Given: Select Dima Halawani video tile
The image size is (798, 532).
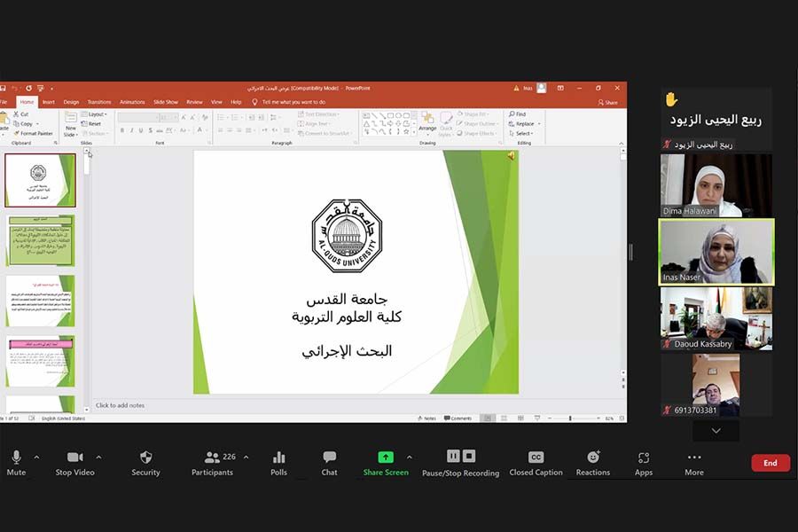Looking at the screenshot, I should (716, 185).
